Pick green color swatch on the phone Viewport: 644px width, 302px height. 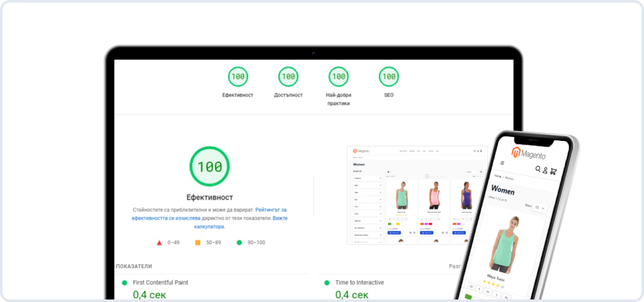click(468, 296)
